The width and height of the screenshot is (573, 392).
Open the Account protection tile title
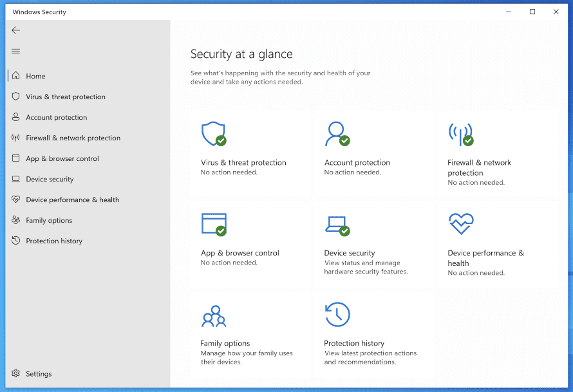click(357, 163)
